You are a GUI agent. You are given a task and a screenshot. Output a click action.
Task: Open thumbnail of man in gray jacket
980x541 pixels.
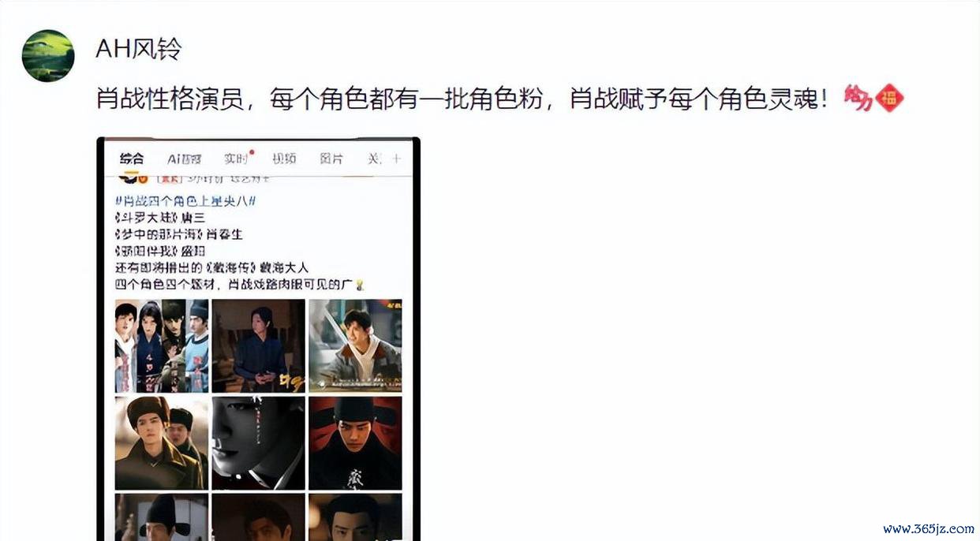(x=355, y=345)
